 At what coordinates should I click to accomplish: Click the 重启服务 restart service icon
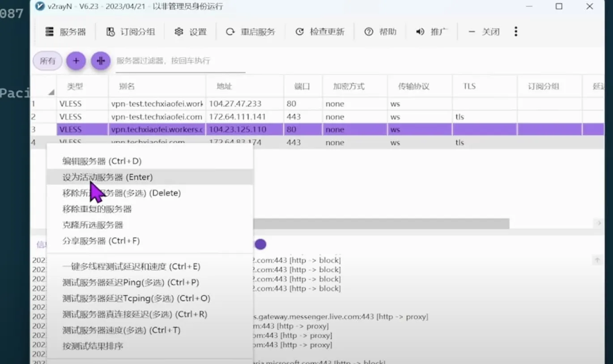click(x=230, y=32)
